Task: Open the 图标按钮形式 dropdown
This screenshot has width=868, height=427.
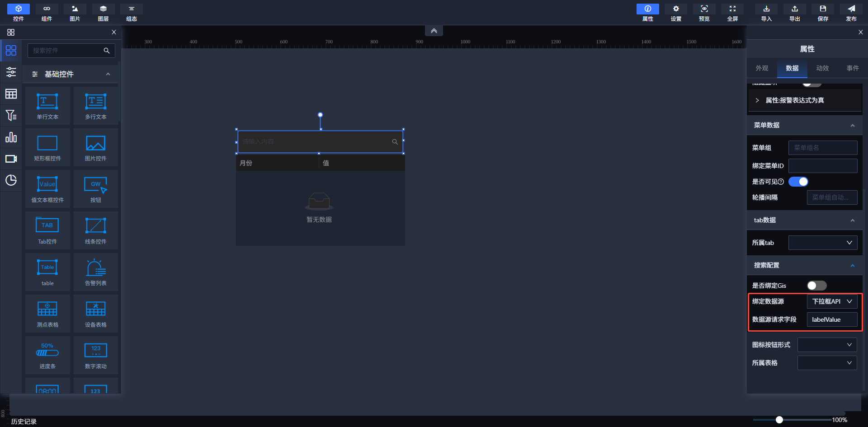Action: coord(827,345)
